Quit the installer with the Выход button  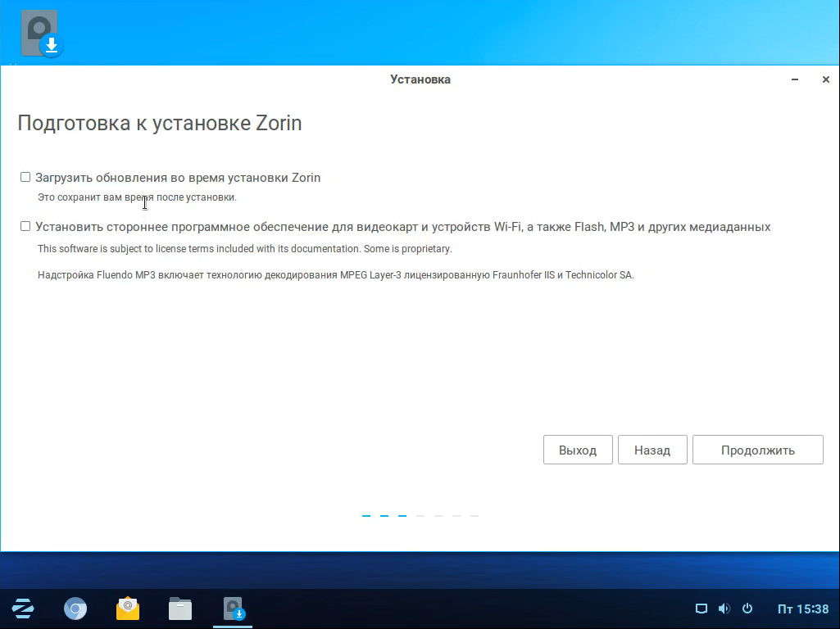(x=578, y=450)
